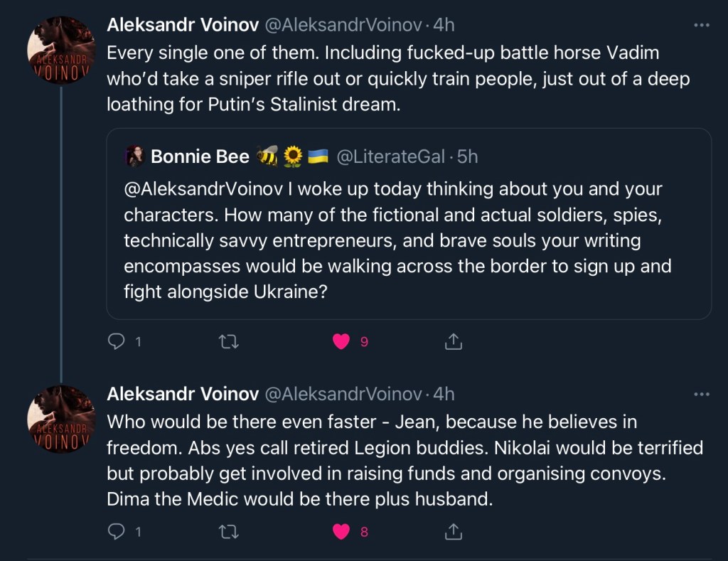This screenshot has width=728, height=561.
Task: Share the first tweet about Vadim
Action: [x=453, y=342]
